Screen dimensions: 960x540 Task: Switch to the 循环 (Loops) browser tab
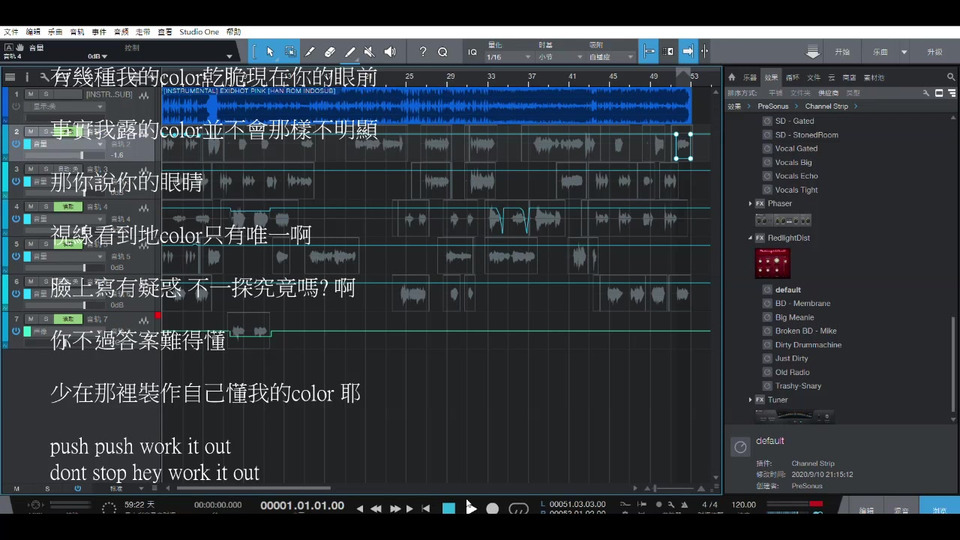[792, 77]
